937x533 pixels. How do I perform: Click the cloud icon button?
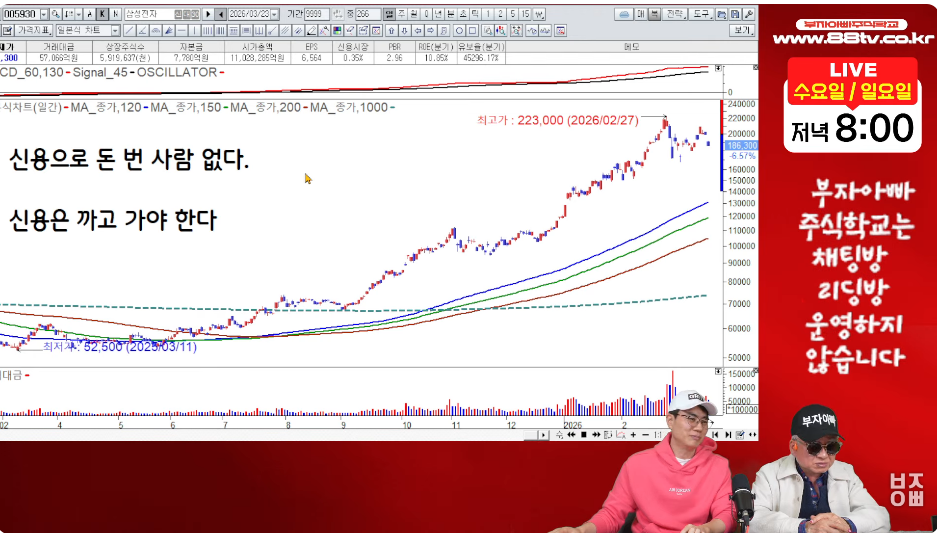624,14
